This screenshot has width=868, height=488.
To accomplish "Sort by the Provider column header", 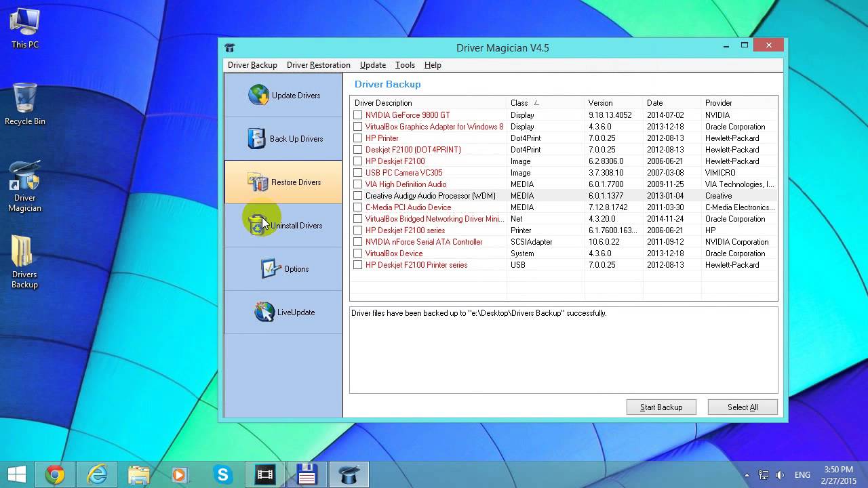I will pos(739,103).
